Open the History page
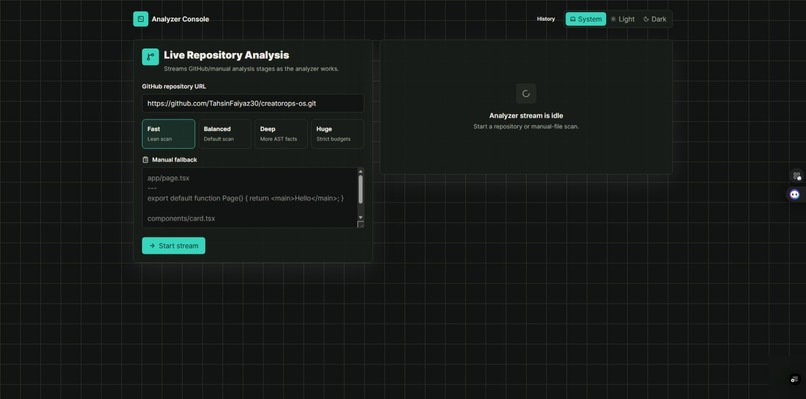 (546, 19)
